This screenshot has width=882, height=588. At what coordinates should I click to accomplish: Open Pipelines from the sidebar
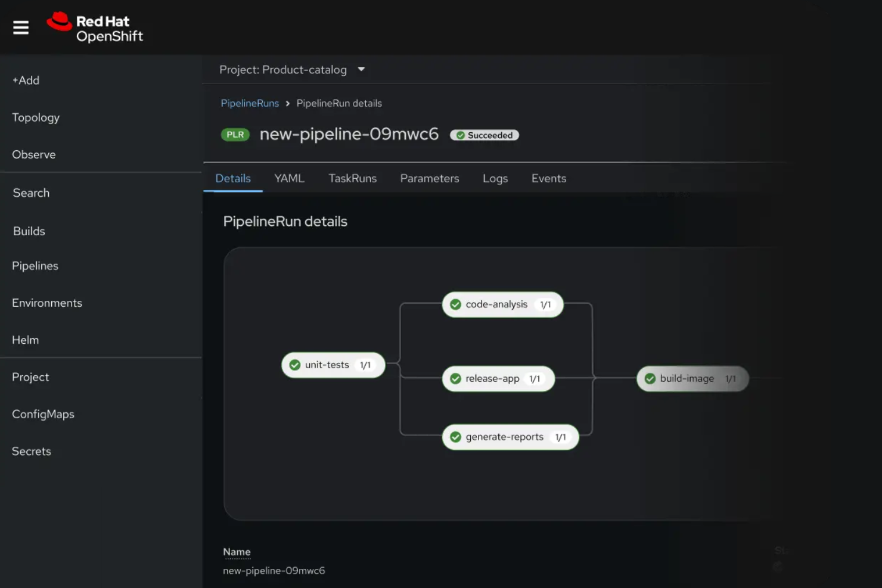coord(35,266)
